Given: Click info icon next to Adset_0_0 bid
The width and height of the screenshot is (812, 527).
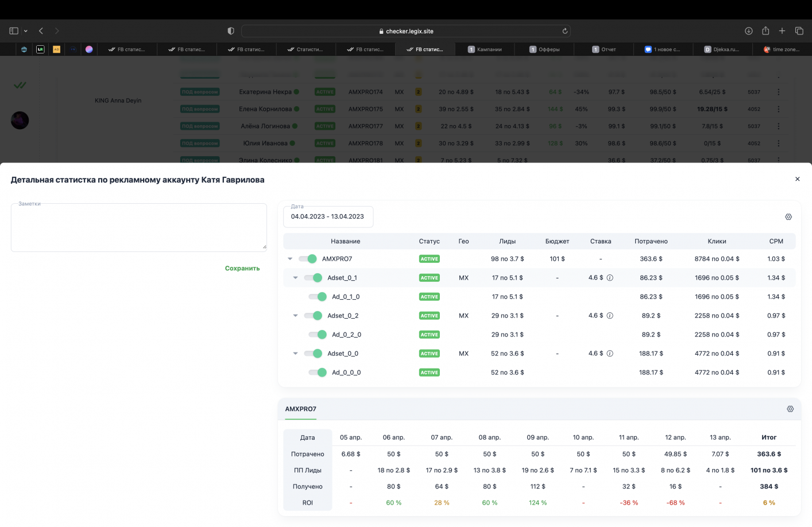Looking at the screenshot, I should pos(610,354).
